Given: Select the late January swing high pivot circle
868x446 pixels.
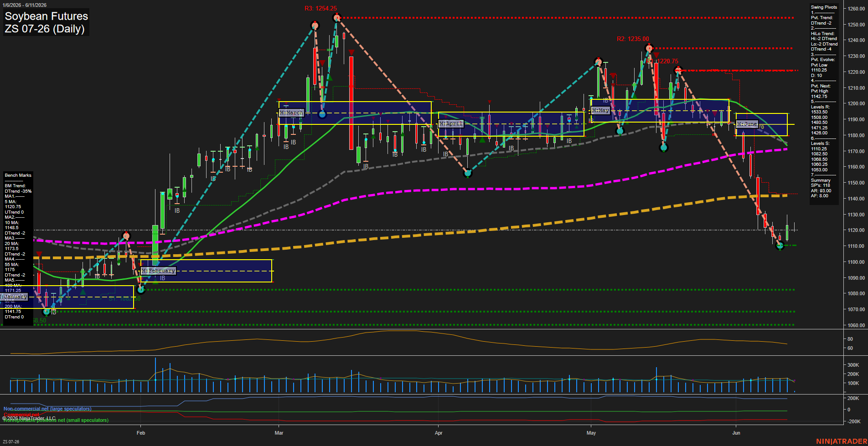Looking at the screenshot, I should click(126, 236).
